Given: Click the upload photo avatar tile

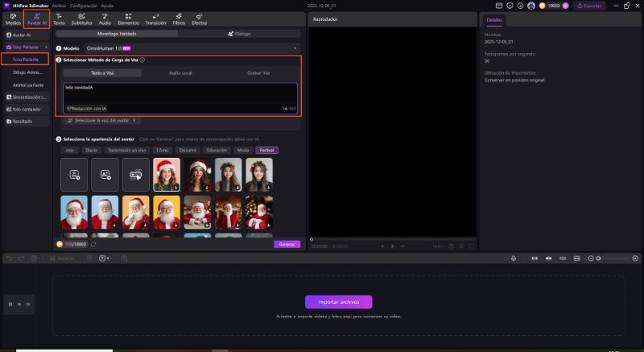Looking at the screenshot, I should click(x=74, y=175).
